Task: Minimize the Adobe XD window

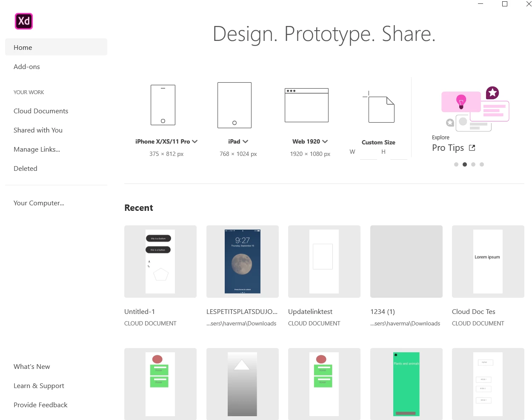Action: coord(481,4)
